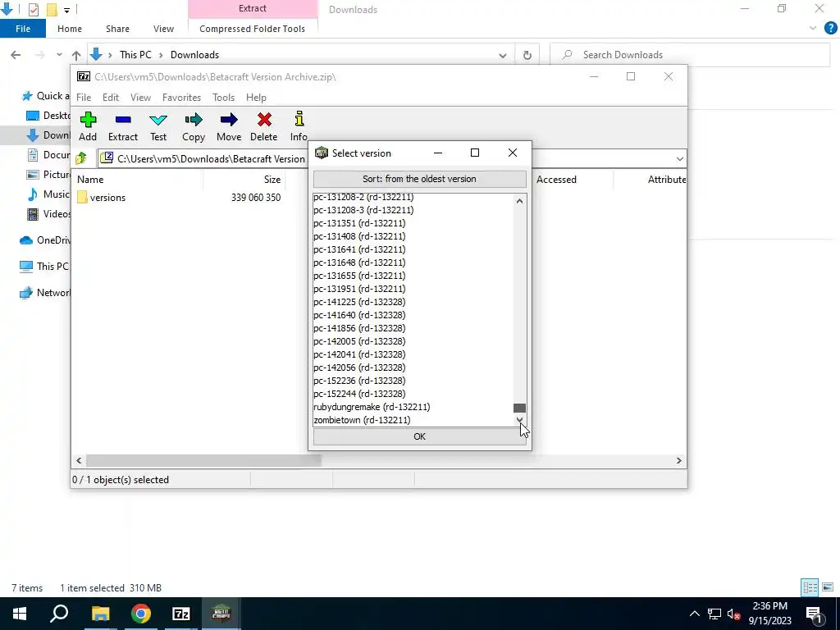
Task: Open the blue File tab in Explorer
Action: pos(23,29)
